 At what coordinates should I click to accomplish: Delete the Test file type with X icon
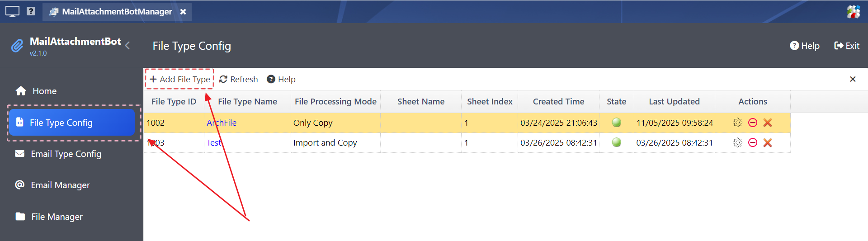[x=768, y=143]
